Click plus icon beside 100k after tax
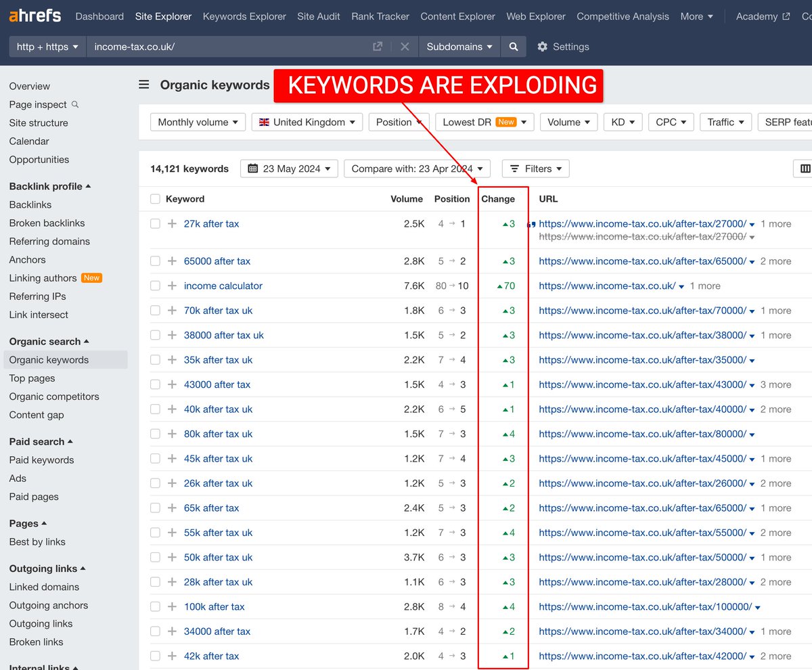Image resolution: width=812 pixels, height=670 pixels. click(x=172, y=607)
